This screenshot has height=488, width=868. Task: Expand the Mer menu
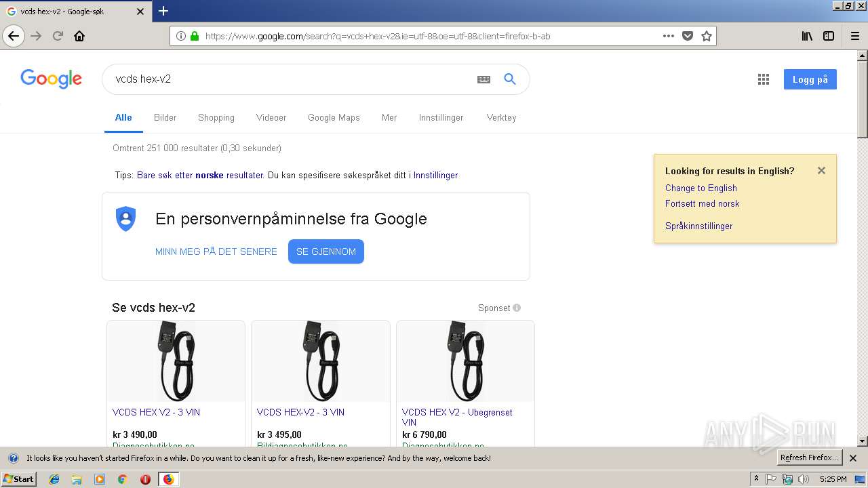(389, 117)
